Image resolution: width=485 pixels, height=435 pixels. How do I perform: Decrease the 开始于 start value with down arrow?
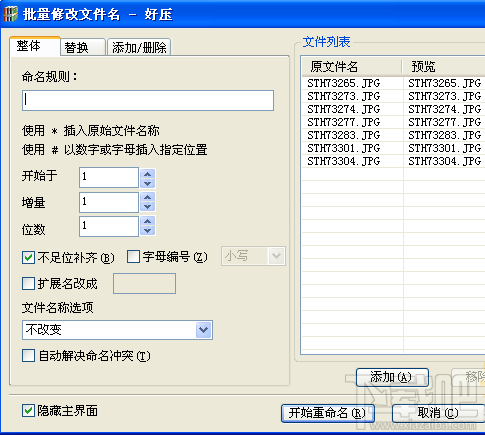(x=148, y=183)
